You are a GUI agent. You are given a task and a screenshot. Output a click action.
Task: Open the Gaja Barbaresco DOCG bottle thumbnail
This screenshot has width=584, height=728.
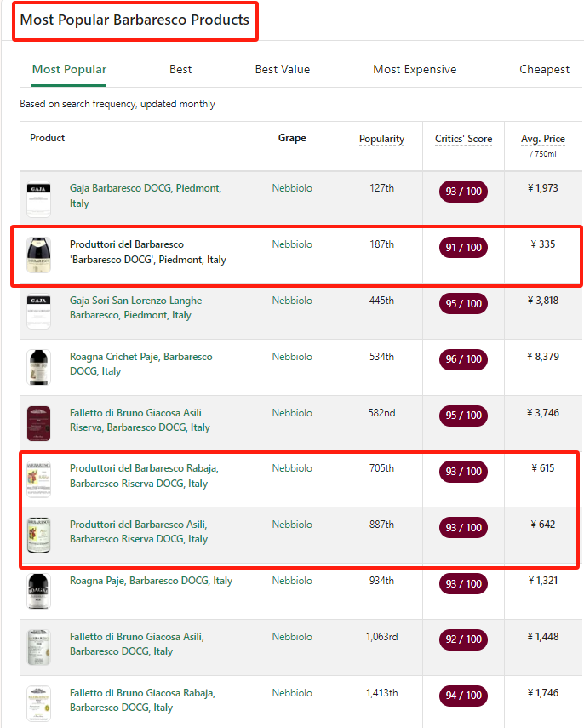point(38,199)
